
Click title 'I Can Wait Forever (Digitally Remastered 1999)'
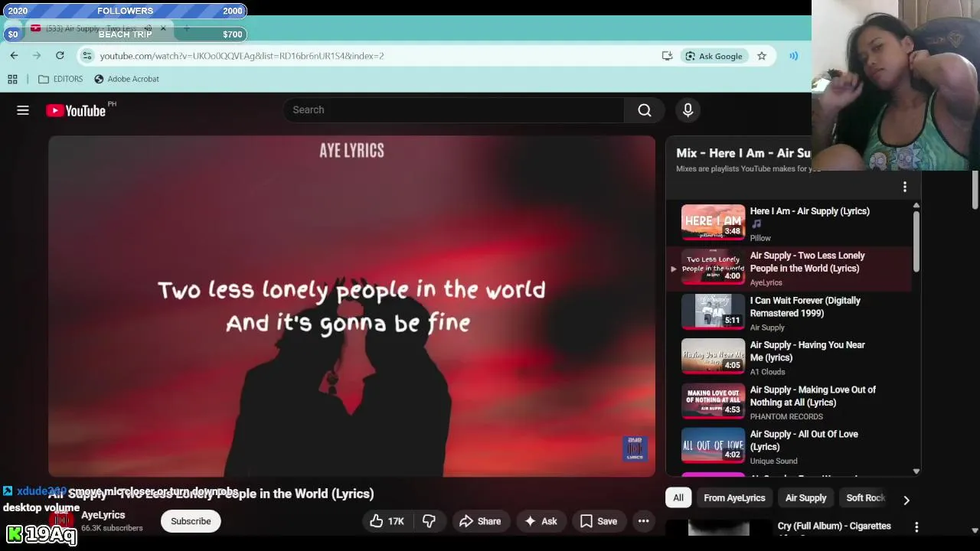[805, 307]
